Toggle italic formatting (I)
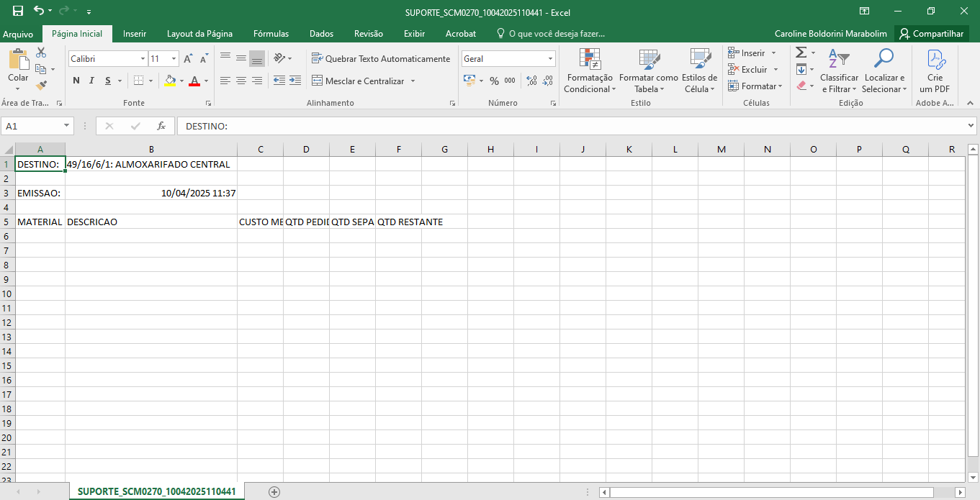Viewport: 980px width, 500px height. pyautogui.click(x=92, y=81)
